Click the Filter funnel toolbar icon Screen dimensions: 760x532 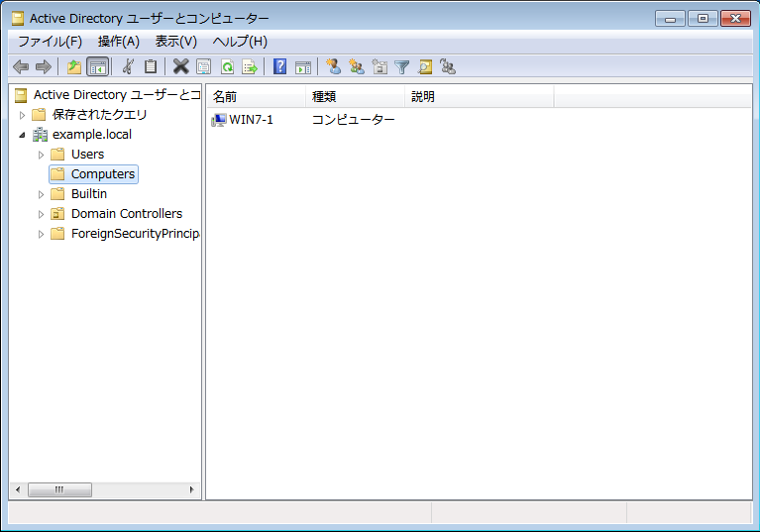tap(402, 66)
